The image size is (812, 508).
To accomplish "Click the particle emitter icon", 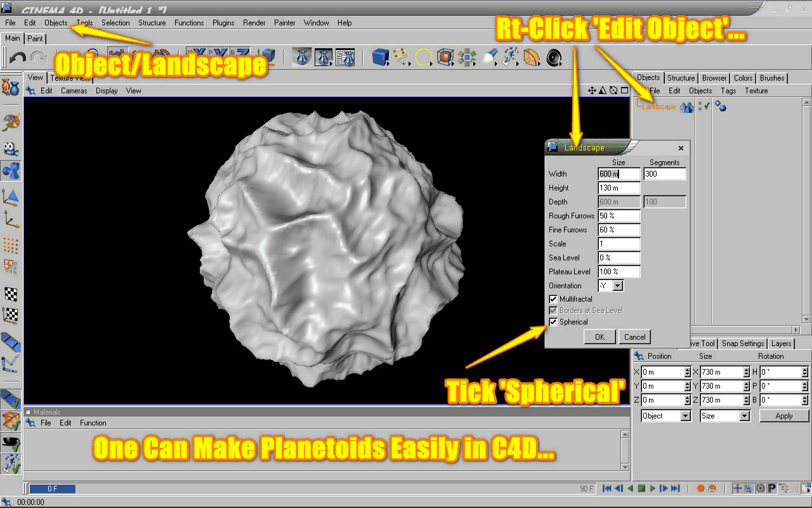I will [510, 58].
